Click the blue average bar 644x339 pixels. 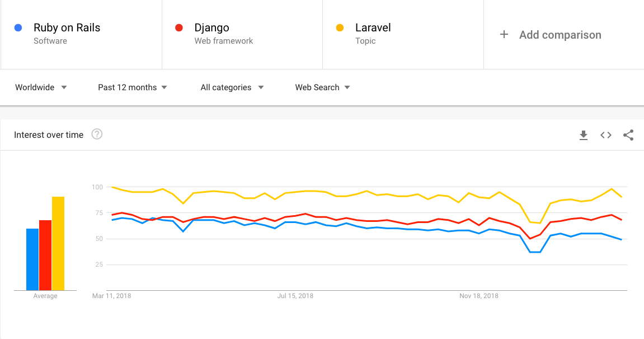tap(32, 259)
